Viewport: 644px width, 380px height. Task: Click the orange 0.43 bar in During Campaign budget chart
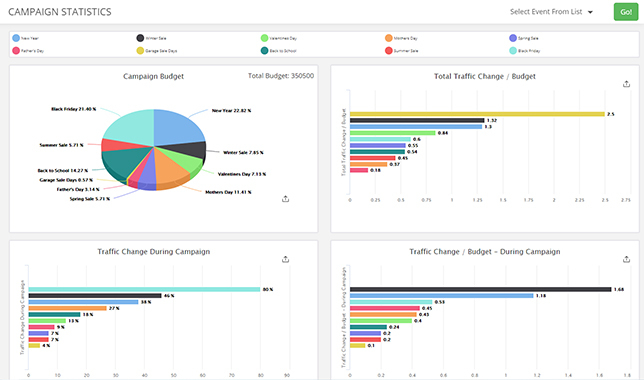tap(383, 314)
